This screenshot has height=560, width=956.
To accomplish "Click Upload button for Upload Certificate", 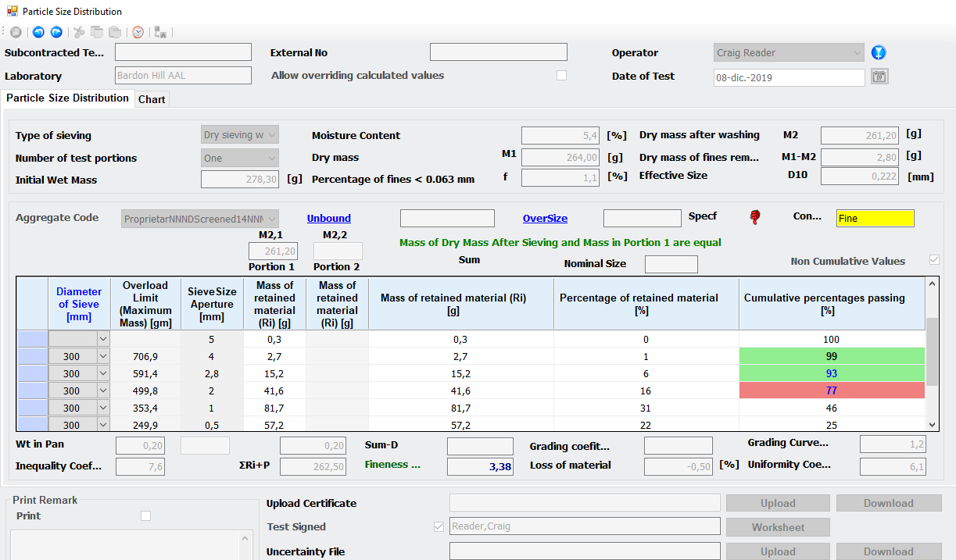I will tap(778, 503).
